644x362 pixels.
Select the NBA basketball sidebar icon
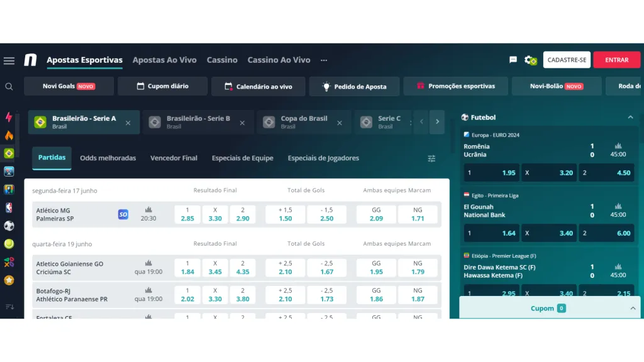pyautogui.click(x=9, y=207)
